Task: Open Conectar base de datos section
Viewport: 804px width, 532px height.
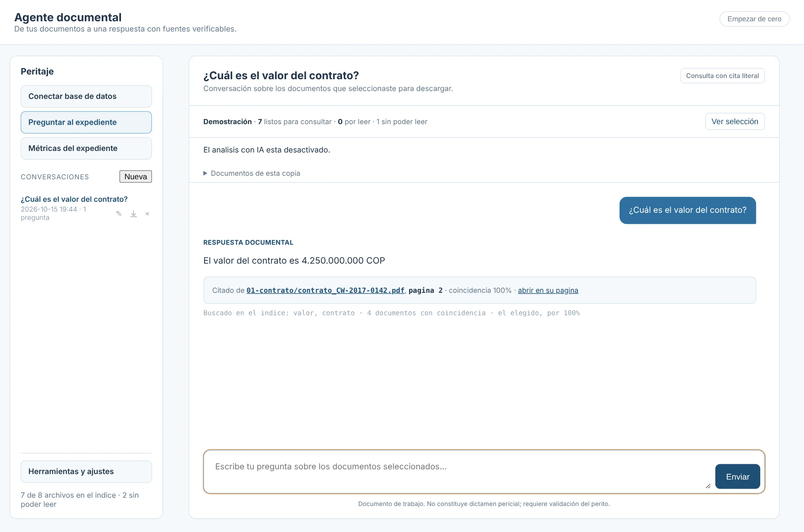Action: (x=86, y=96)
